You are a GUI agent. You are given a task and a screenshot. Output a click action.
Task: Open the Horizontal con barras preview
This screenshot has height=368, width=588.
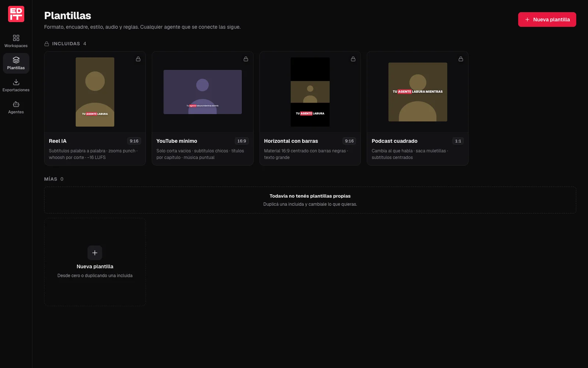(310, 92)
